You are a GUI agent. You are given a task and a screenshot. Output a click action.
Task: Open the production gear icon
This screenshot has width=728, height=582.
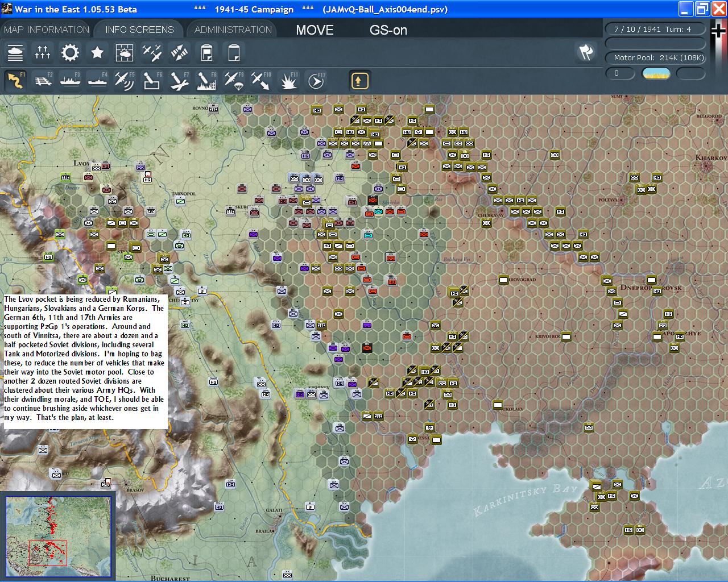tap(70, 53)
